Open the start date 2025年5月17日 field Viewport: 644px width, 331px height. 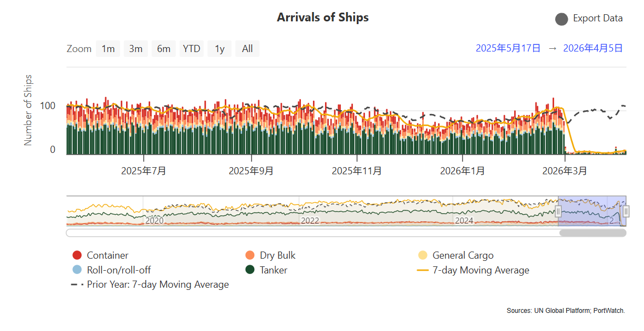tap(508, 48)
